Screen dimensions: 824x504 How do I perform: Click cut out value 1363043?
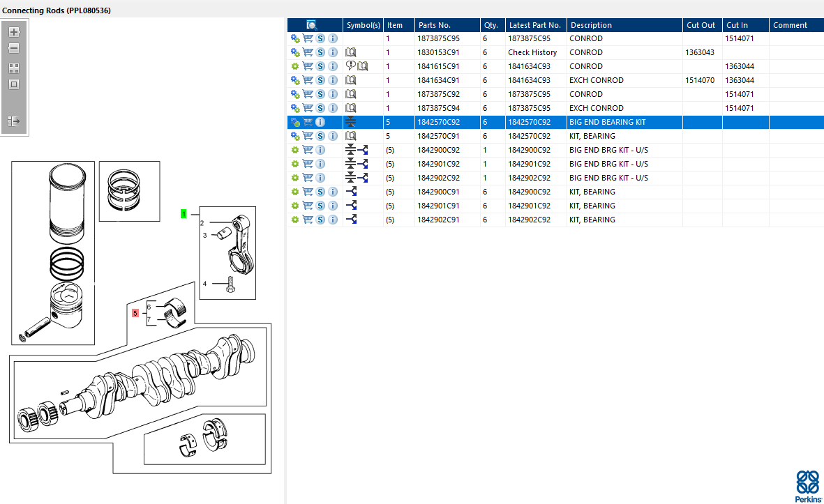pyautogui.click(x=699, y=52)
